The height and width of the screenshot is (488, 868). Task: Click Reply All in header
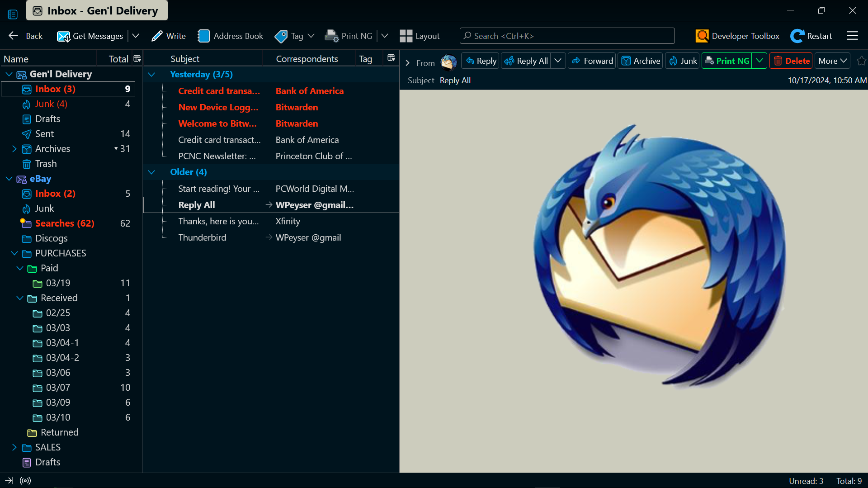[526, 61]
